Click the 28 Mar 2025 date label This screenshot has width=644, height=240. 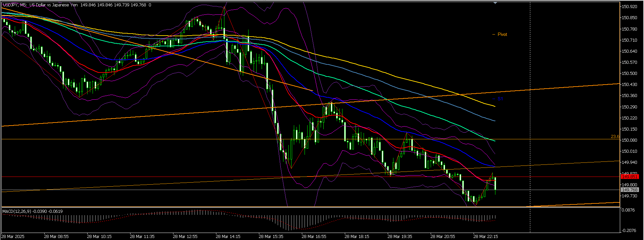pyautogui.click(x=13, y=237)
